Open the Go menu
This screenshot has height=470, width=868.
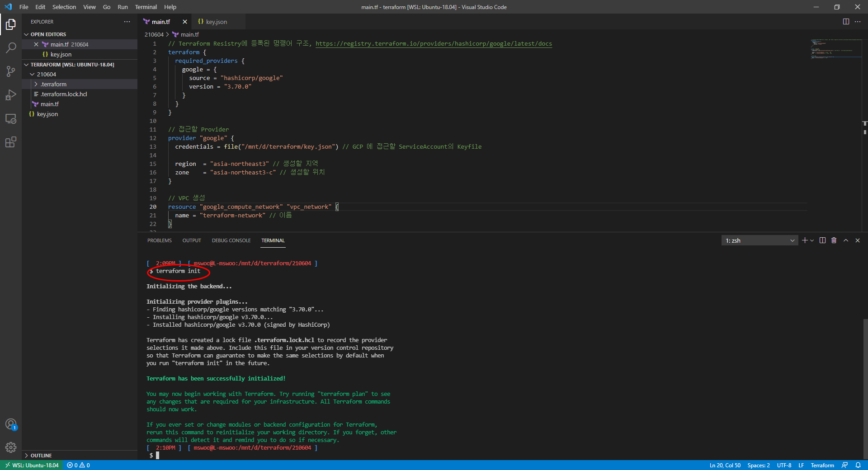click(107, 7)
